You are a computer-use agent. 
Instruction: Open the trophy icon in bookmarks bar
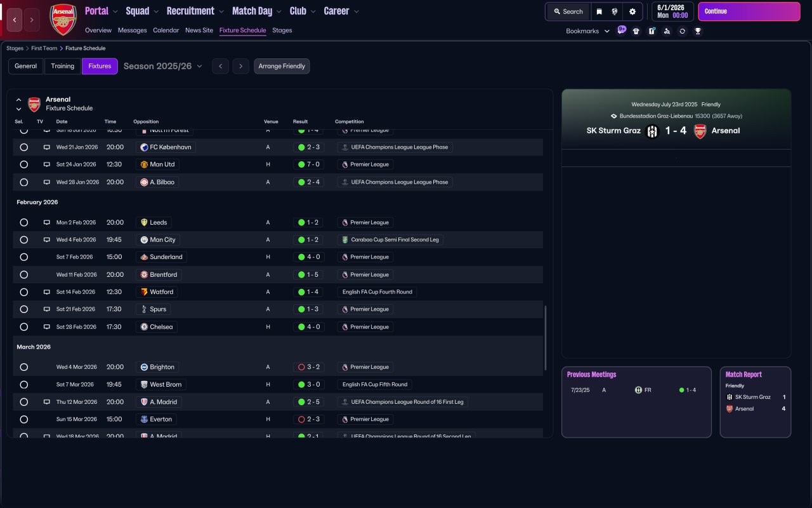coord(698,31)
